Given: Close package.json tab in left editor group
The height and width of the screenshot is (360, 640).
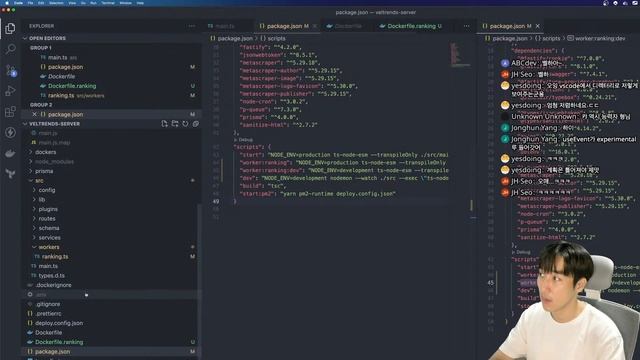Looking at the screenshot, I should coord(315,26).
